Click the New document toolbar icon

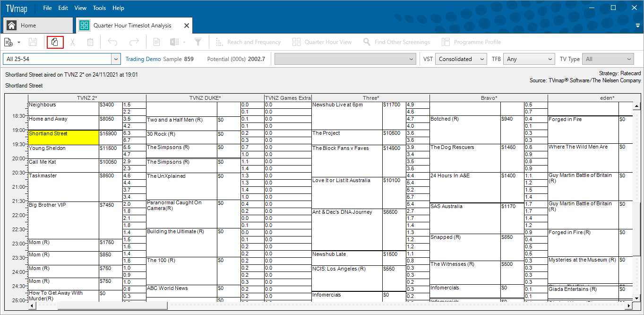pos(8,42)
